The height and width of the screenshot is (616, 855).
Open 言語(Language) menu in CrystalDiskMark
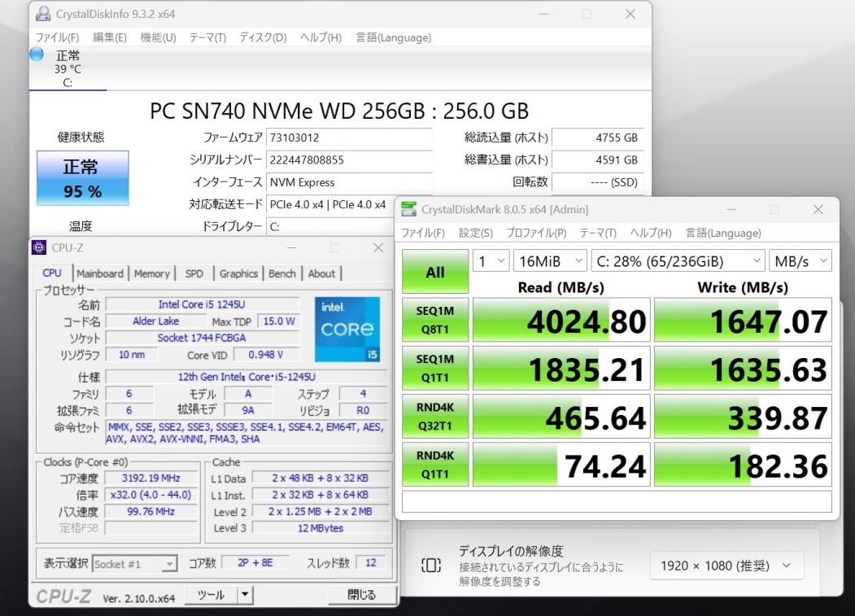tap(723, 233)
